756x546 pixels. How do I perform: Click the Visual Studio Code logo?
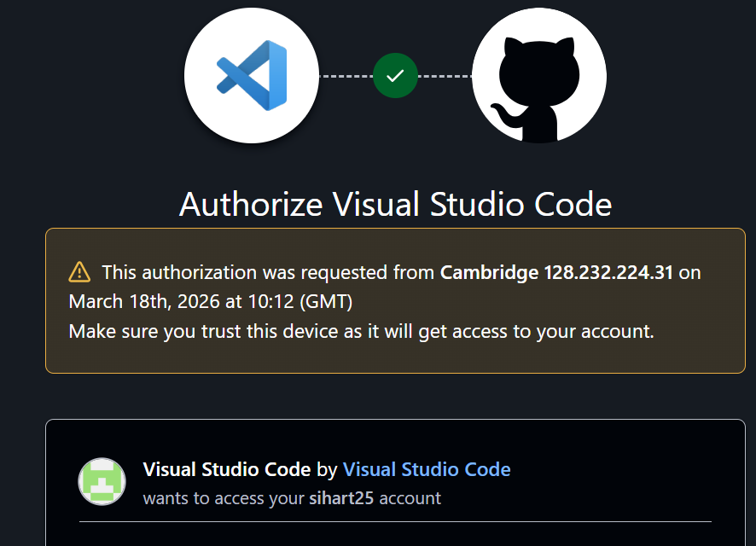pyautogui.click(x=252, y=76)
